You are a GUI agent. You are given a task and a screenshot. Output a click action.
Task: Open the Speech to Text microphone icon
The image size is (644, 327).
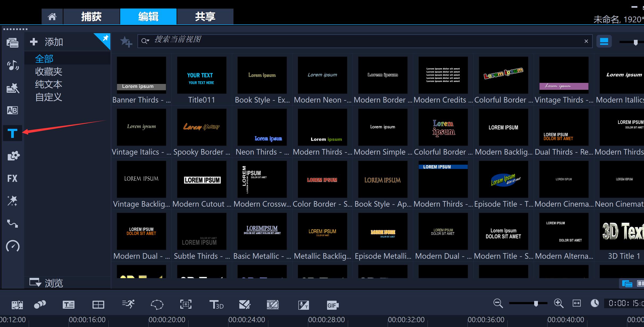303,305
